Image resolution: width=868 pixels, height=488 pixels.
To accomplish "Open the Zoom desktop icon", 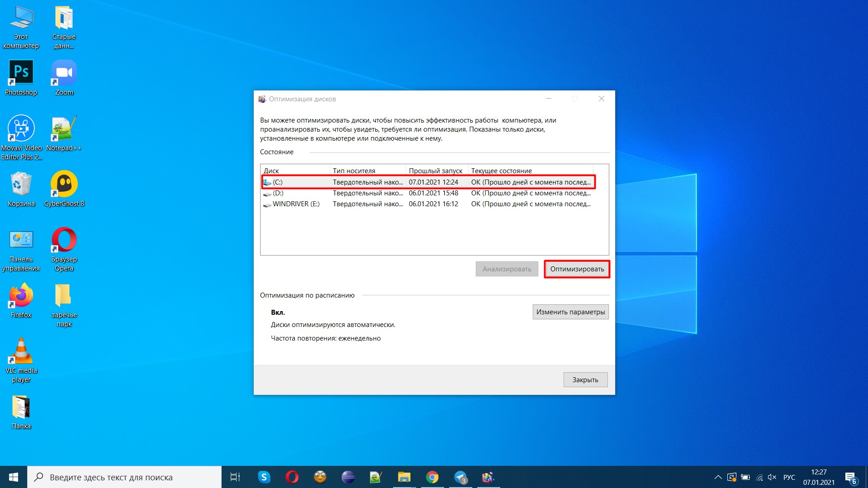I will 64,78.
